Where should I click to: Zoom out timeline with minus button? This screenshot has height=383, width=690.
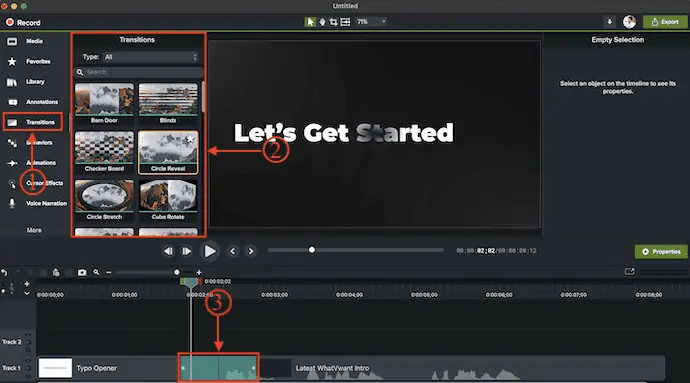click(x=109, y=273)
